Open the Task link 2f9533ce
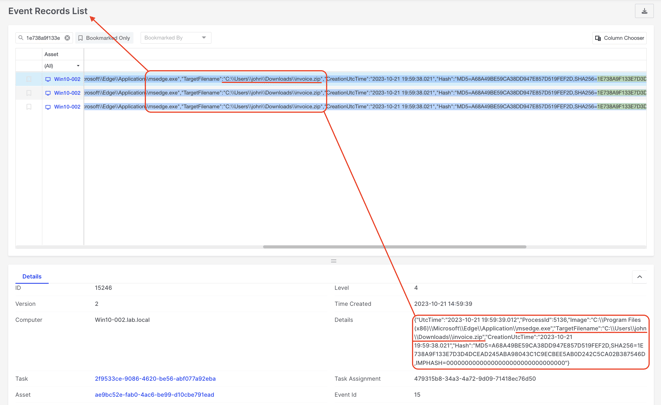Viewport: 661px width, 405px height. [155, 378]
